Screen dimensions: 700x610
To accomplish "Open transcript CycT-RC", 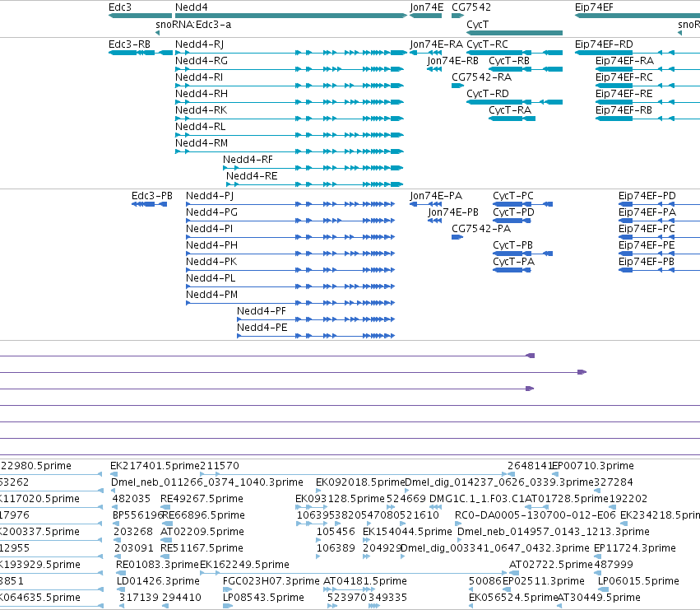I will pyautogui.click(x=487, y=44).
